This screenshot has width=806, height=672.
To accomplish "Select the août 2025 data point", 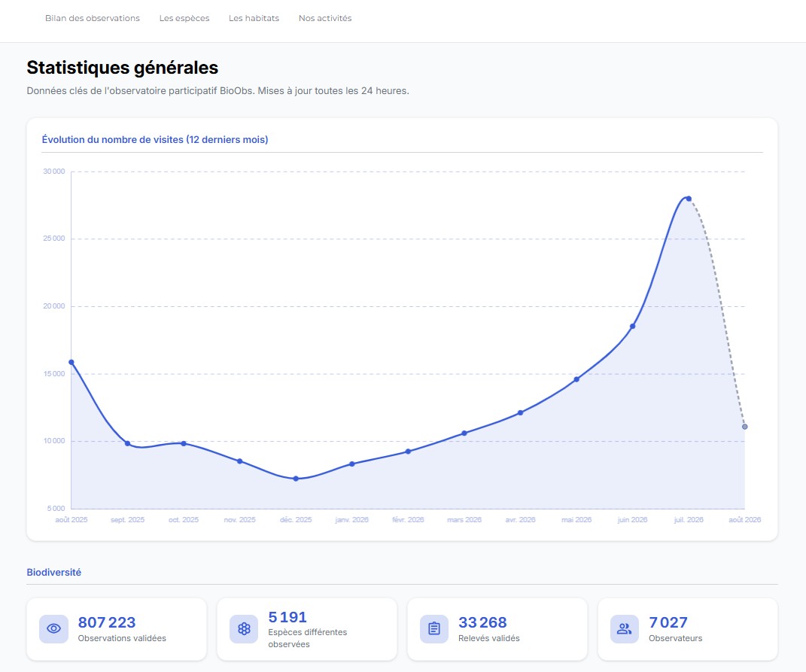I will click(71, 363).
